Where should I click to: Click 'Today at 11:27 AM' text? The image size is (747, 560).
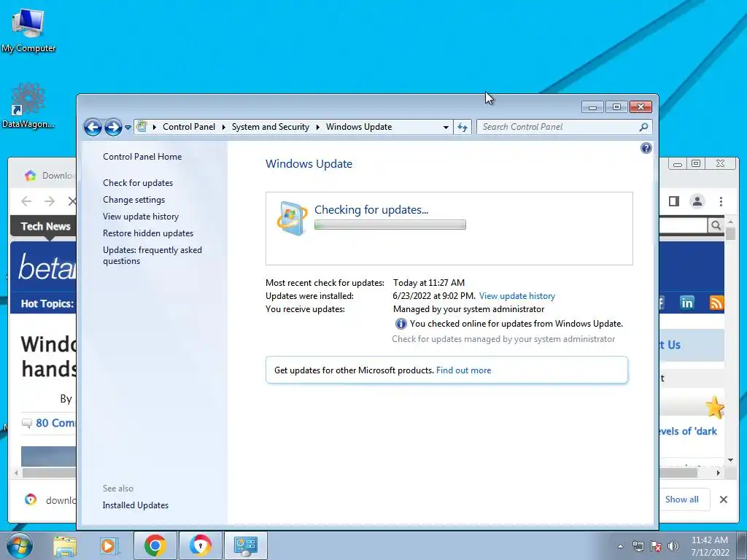429,283
